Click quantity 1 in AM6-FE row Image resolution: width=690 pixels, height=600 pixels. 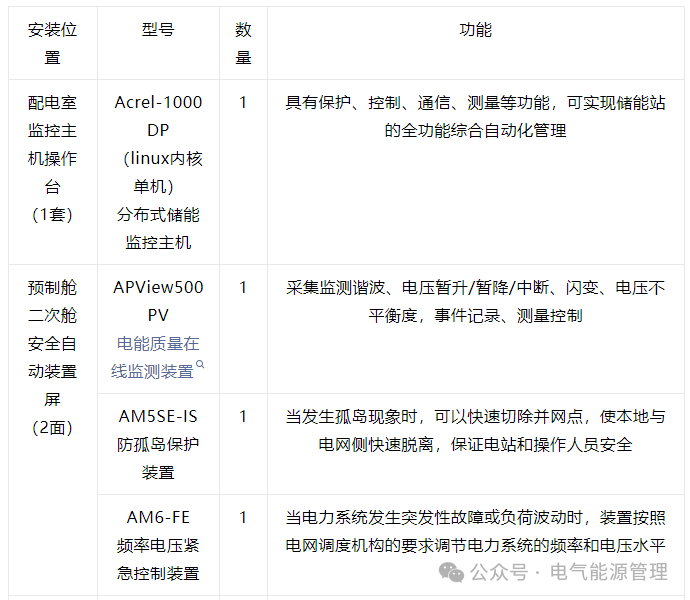[x=243, y=517]
